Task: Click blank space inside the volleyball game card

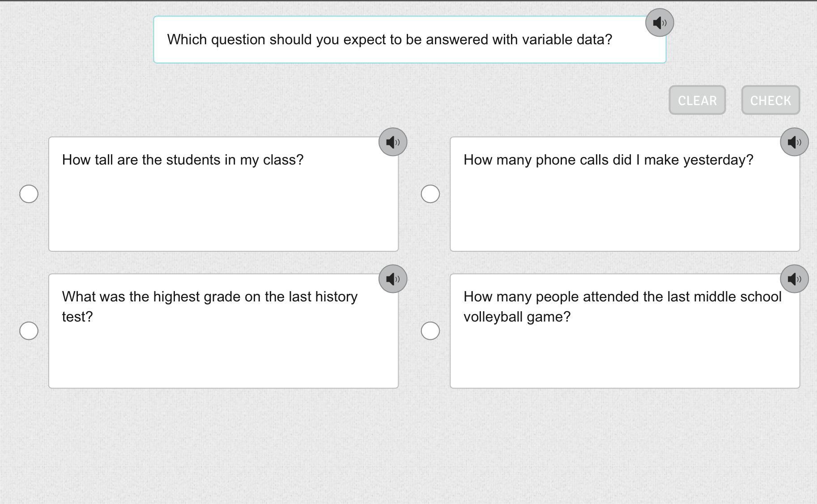Action: click(625, 358)
